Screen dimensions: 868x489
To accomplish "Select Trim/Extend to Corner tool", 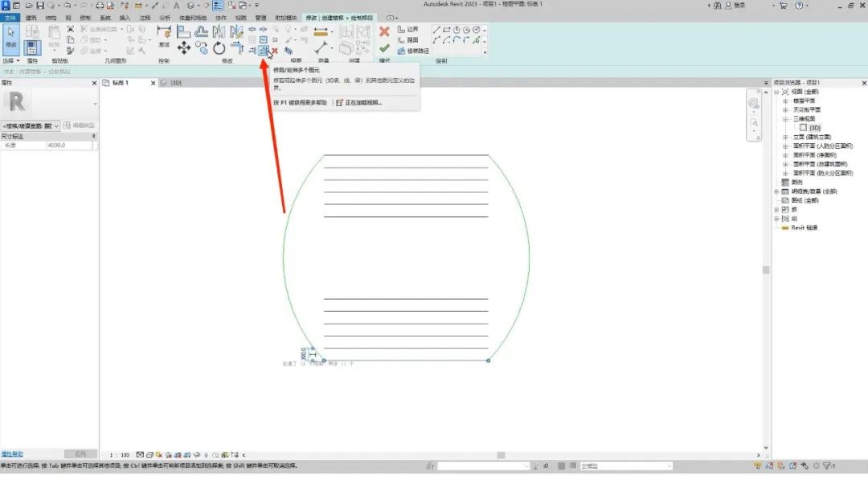I will (x=237, y=48).
